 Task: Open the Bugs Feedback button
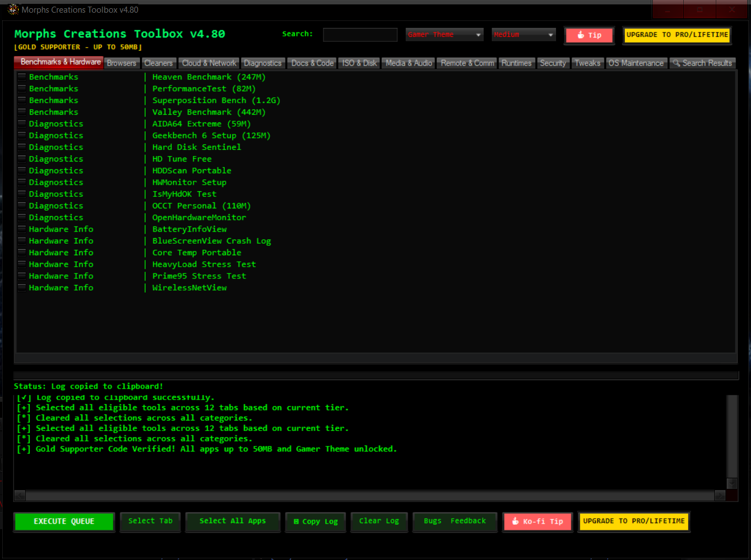[455, 521]
